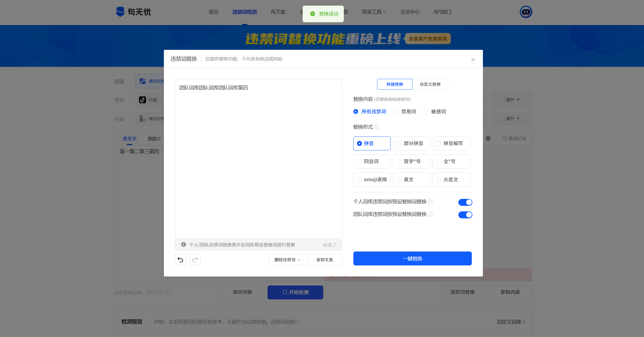The width and height of the screenshot is (644, 337).
Task: Click the info icon beside 替换形式
Action: [376, 127]
